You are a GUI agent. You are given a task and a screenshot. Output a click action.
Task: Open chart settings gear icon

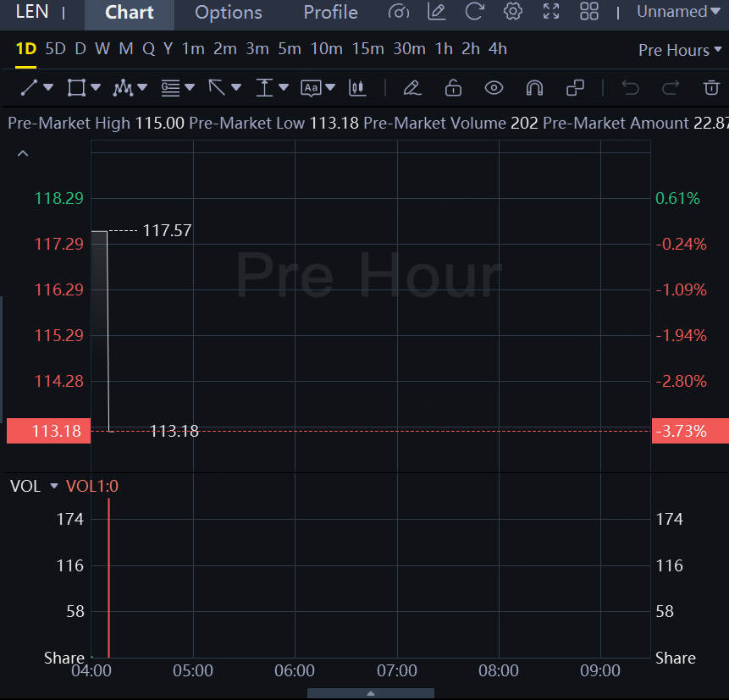pos(512,12)
